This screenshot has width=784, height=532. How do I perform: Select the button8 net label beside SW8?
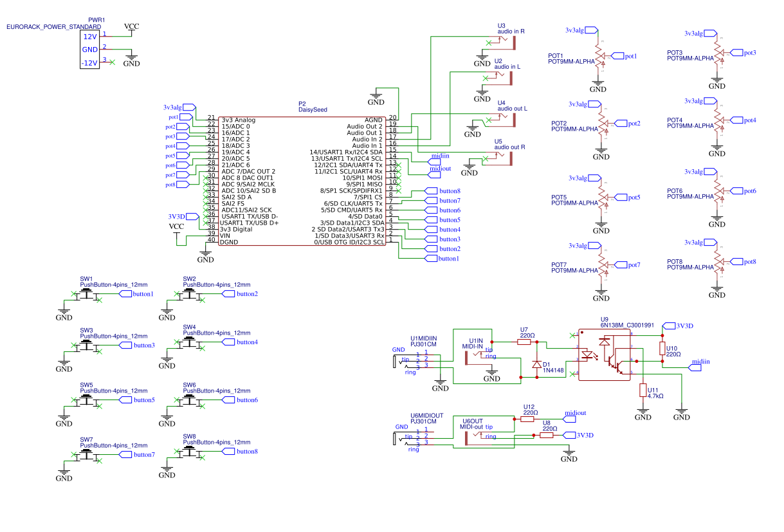(x=247, y=452)
